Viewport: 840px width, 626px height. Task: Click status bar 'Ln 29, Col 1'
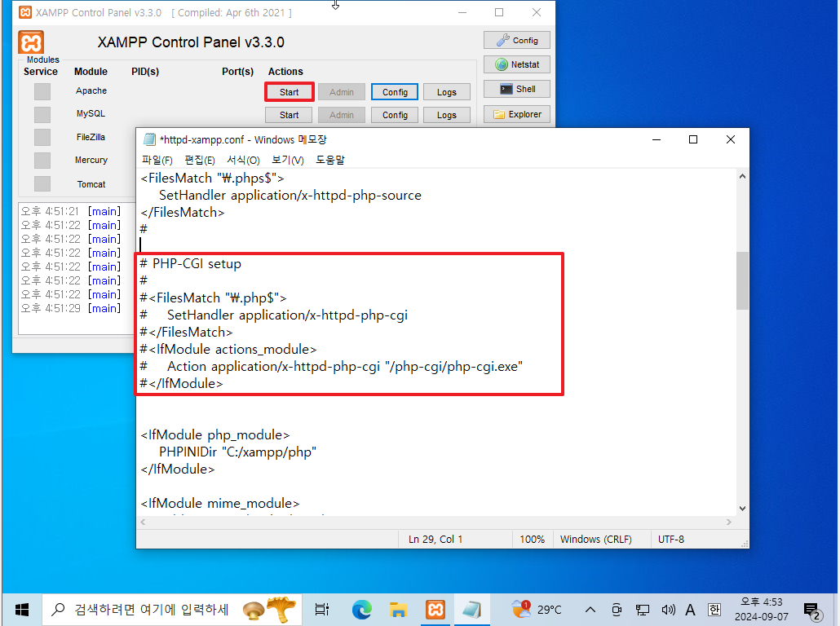[435, 540]
